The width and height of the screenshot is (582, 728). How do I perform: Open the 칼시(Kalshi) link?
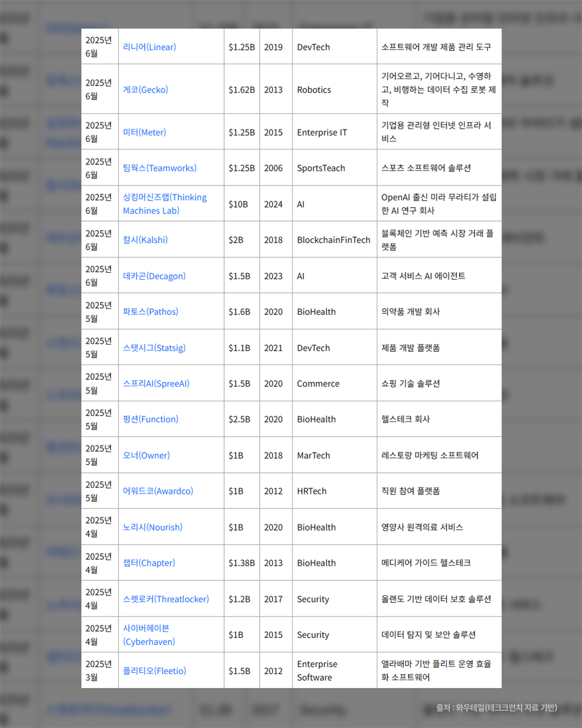pyautogui.click(x=145, y=239)
